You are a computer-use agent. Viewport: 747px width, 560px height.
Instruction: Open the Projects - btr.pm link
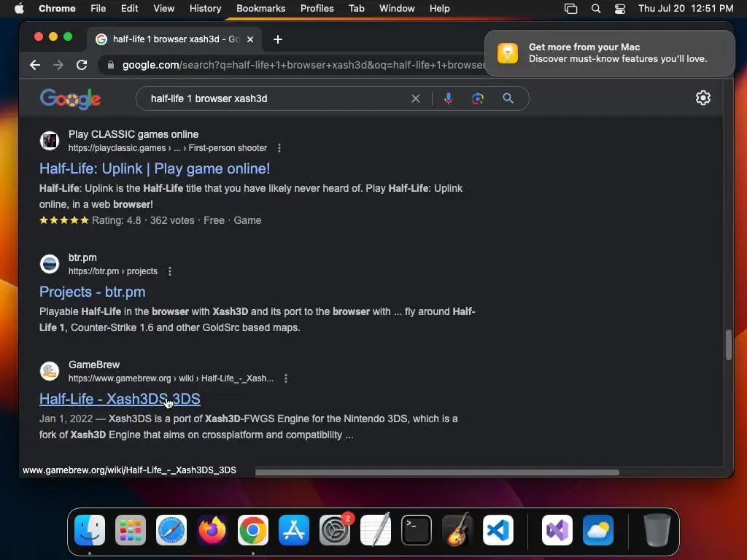(x=93, y=292)
